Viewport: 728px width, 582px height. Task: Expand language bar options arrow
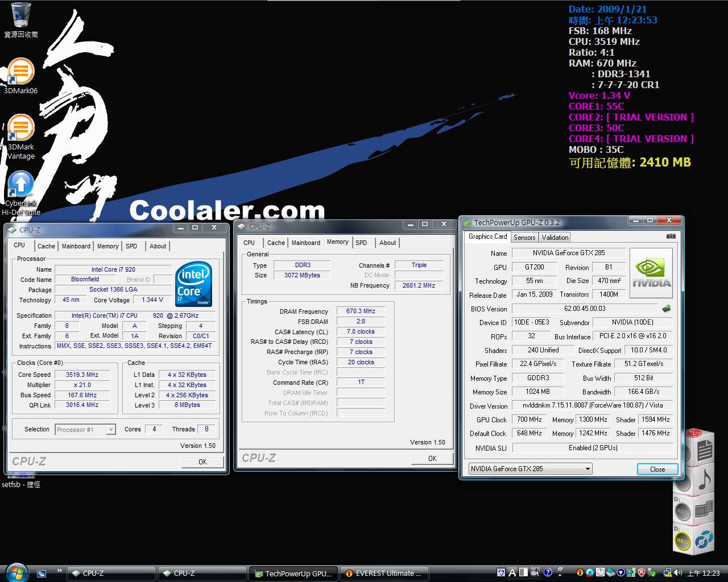point(560,575)
